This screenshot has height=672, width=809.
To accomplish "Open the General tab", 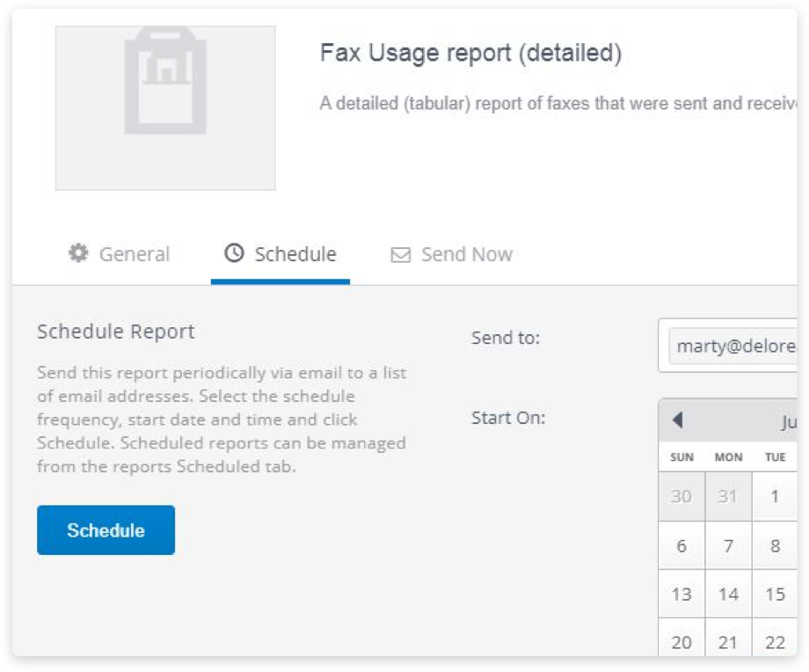I will 120,254.
